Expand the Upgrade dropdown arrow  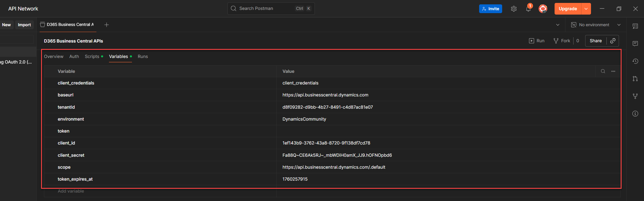pos(586,9)
